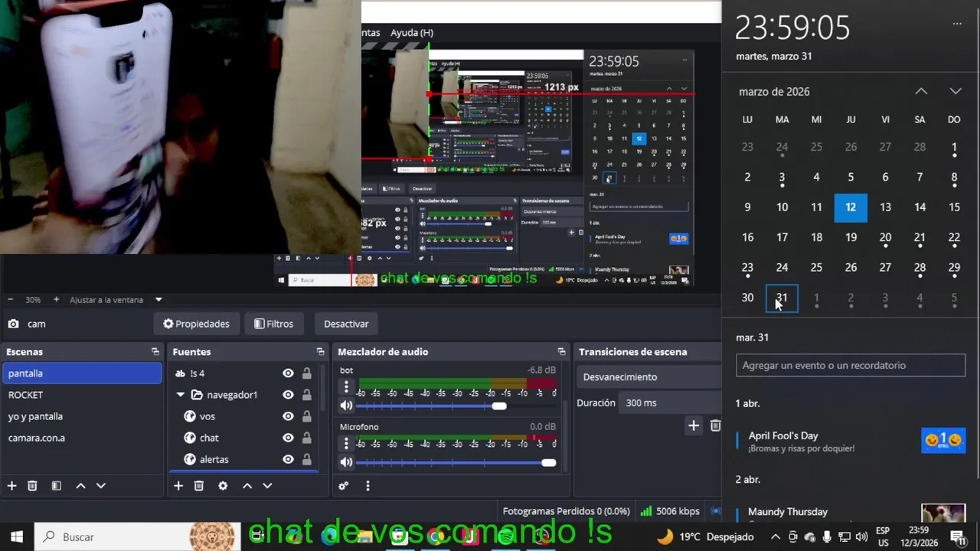Click 'Agregar un evento o un recordatorio' field
Viewport: 980px width, 551px height.
tap(850, 365)
